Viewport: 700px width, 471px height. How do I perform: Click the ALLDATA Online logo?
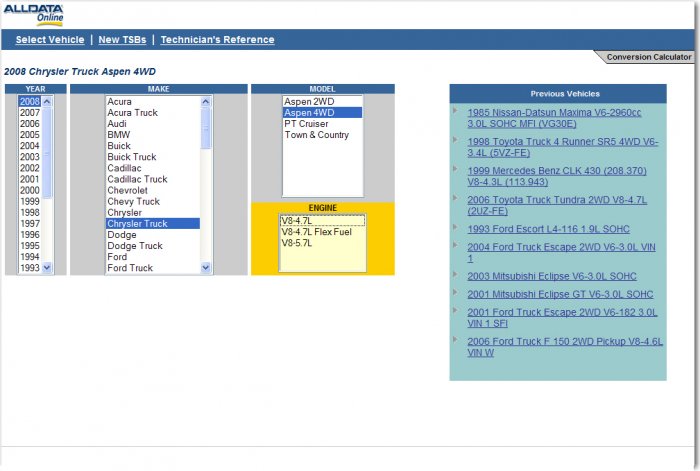(x=33, y=14)
